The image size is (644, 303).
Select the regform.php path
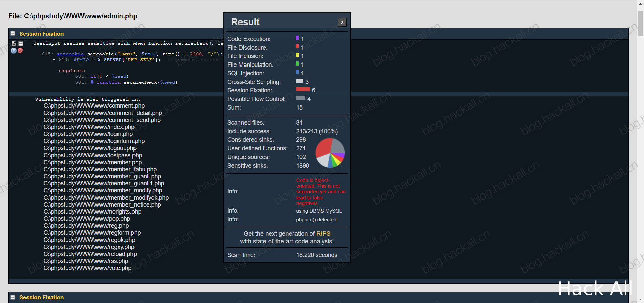[x=92, y=233]
